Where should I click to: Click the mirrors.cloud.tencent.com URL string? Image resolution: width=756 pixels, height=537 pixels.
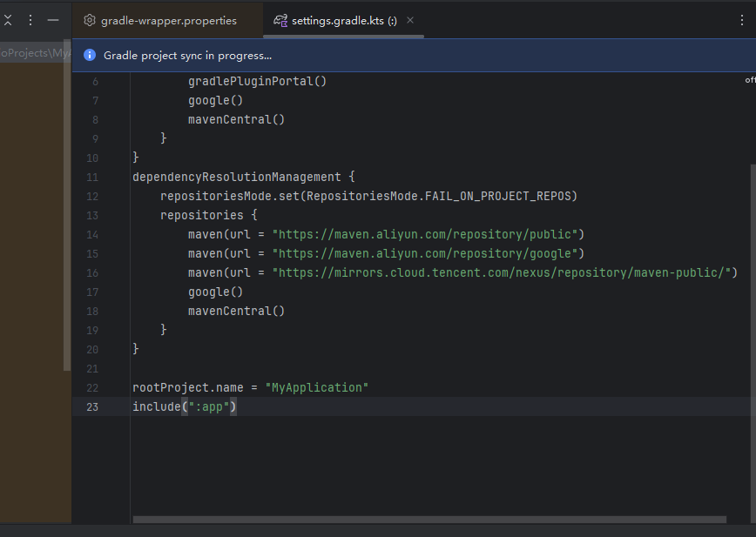click(502, 273)
